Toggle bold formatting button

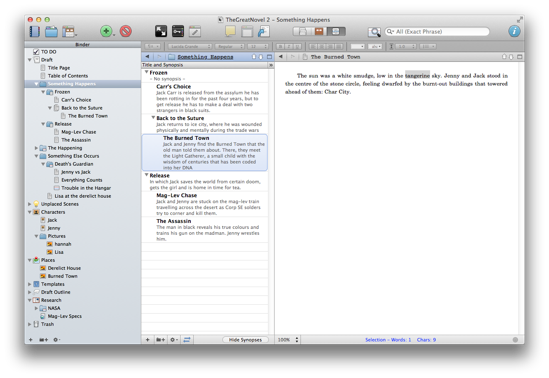[280, 46]
